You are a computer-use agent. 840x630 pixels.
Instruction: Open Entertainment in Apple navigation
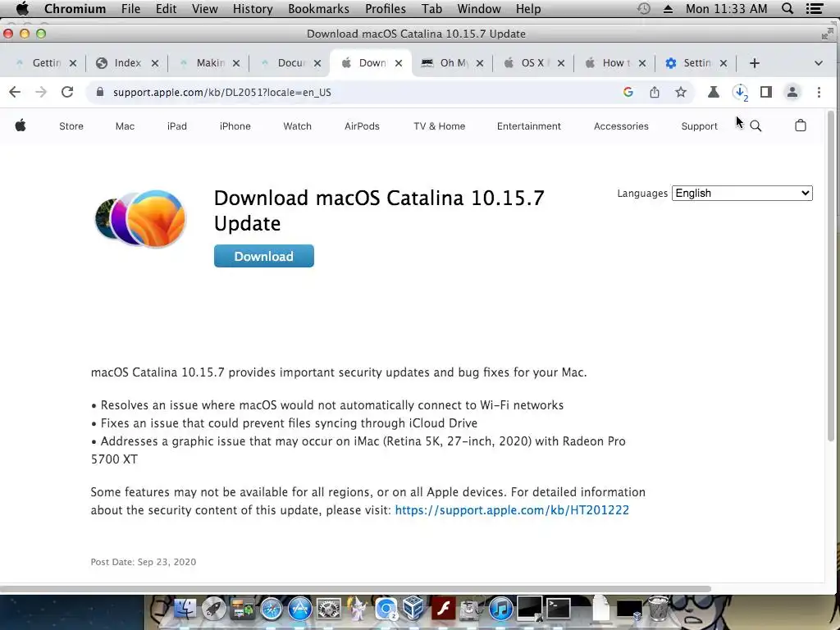[529, 126]
